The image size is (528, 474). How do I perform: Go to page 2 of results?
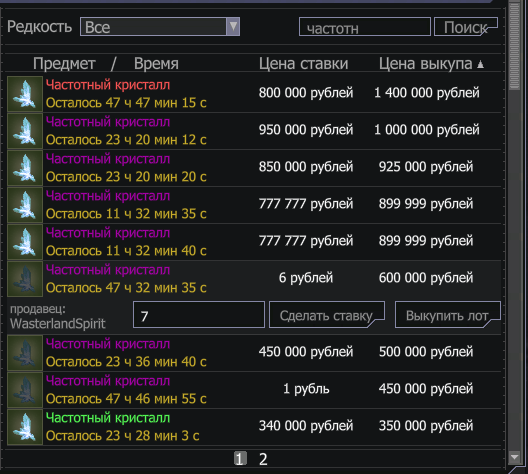tap(263, 459)
